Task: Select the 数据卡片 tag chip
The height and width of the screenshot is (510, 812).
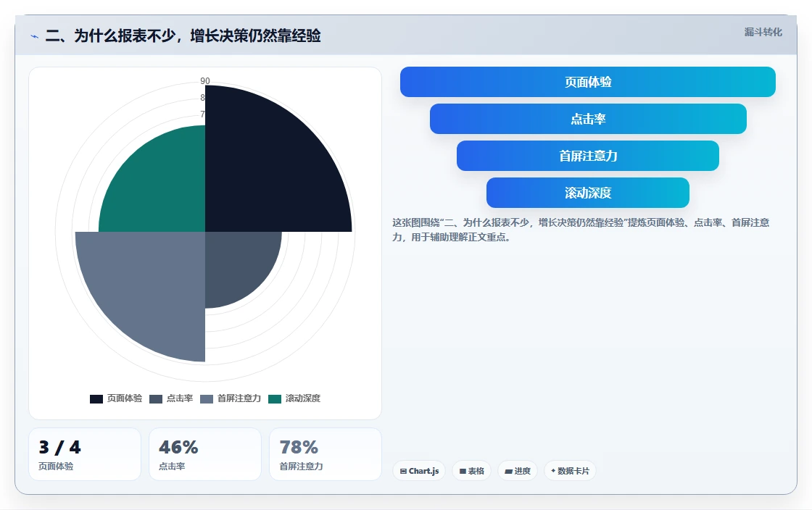Action: coord(570,471)
